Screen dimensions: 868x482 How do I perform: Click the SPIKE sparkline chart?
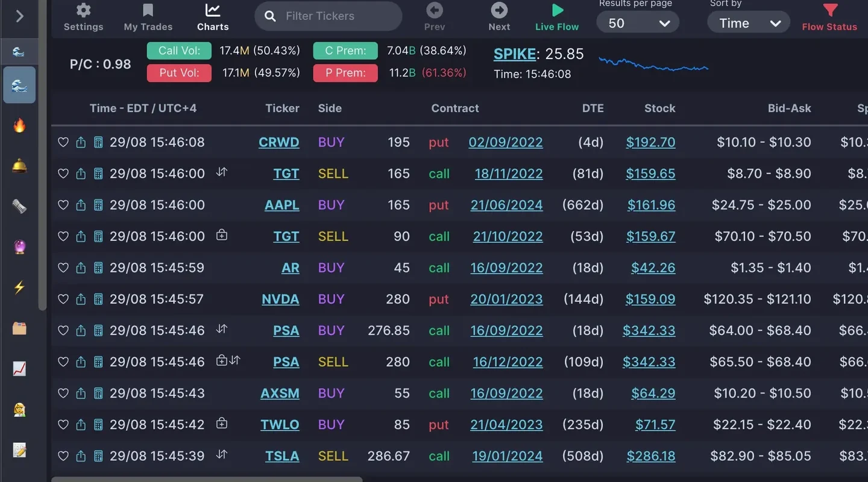653,63
